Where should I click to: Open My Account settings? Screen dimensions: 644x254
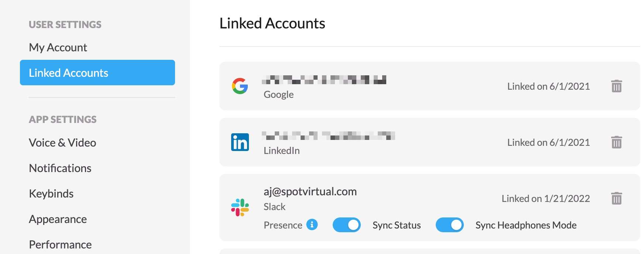click(x=58, y=47)
